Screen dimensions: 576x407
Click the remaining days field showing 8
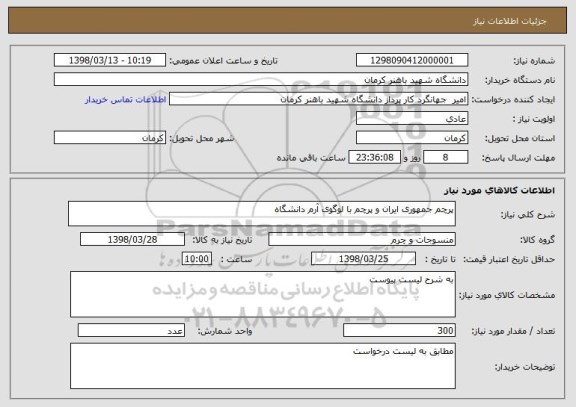(446, 157)
